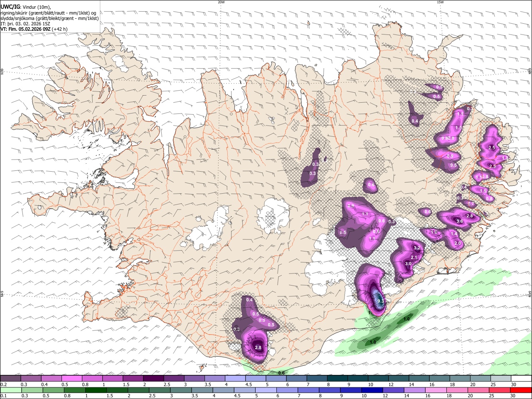Click the '3.6' precipitation value on the map
The height and width of the screenshot is (399, 532).
click(460, 222)
